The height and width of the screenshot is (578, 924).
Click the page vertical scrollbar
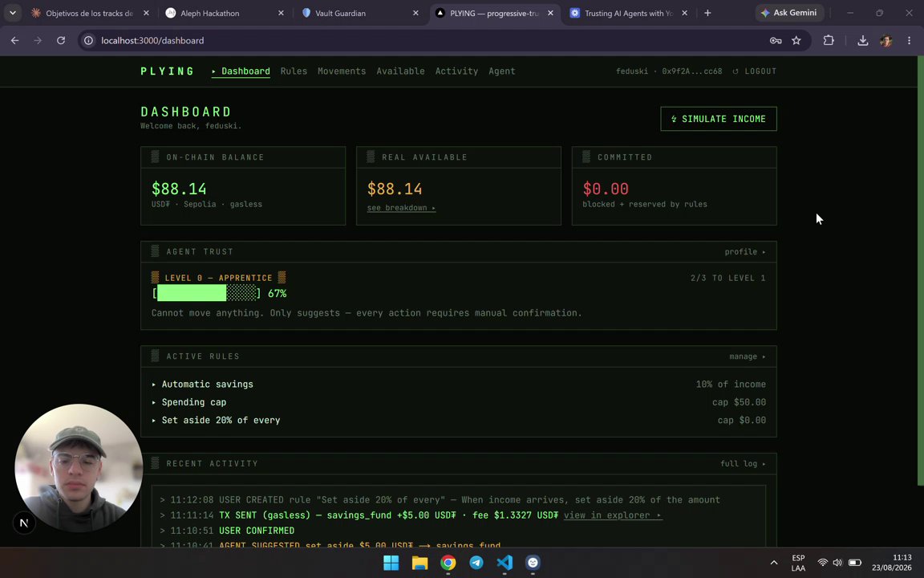click(x=921, y=270)
